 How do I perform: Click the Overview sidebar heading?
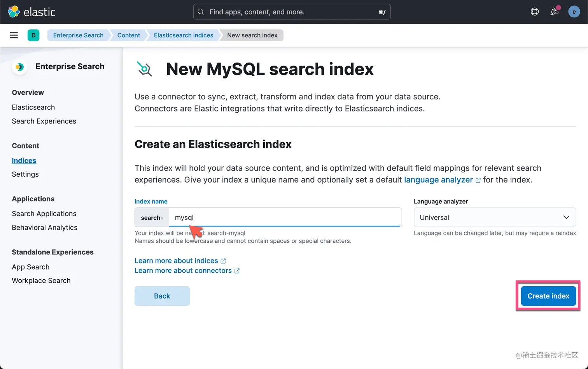click(x=28, y=92)
